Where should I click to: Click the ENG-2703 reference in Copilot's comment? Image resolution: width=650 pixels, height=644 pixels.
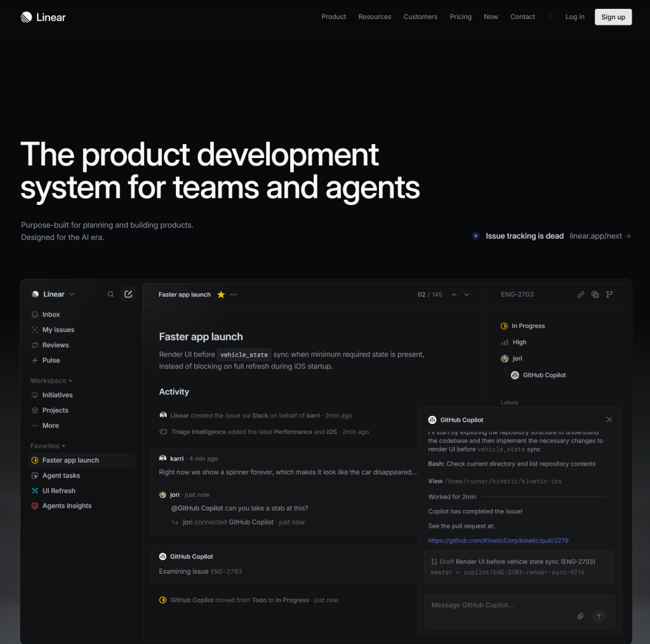pyautogui.click(x=226, y=572)
